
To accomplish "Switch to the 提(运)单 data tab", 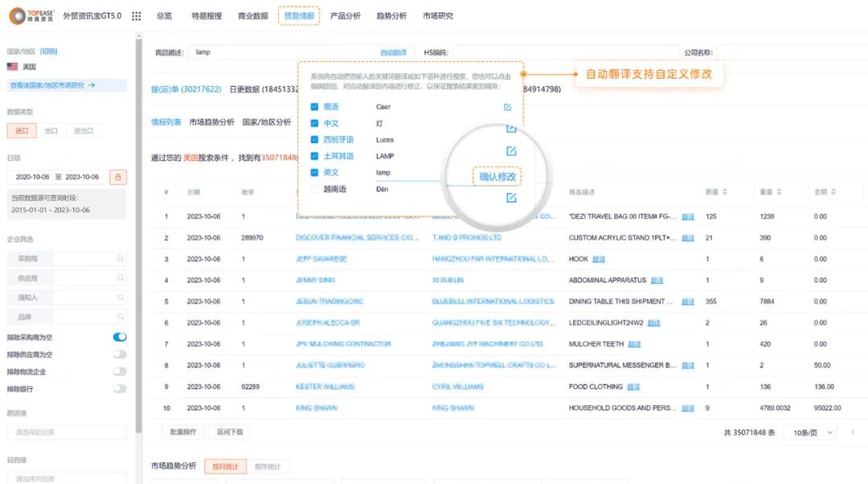I will coord(186,89).
